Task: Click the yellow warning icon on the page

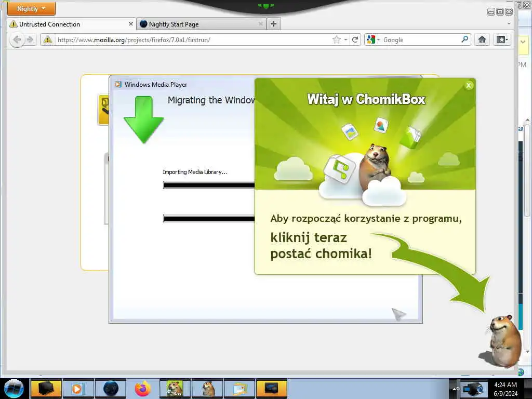Action: 103,109
